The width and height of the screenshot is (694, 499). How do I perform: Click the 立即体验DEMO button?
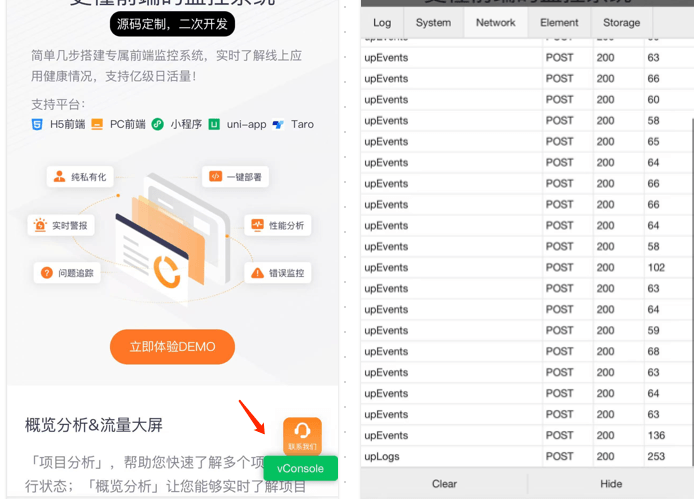point(172,346)
